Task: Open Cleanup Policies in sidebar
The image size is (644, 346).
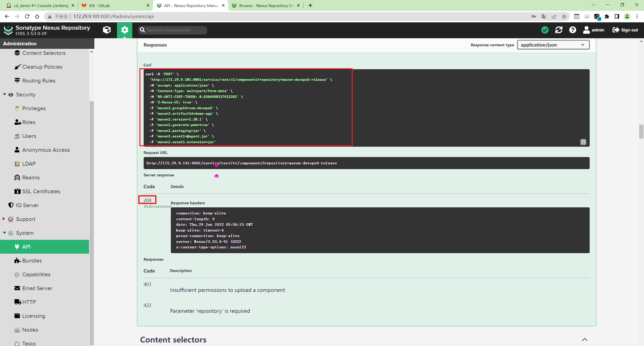Action: (42, 67)
